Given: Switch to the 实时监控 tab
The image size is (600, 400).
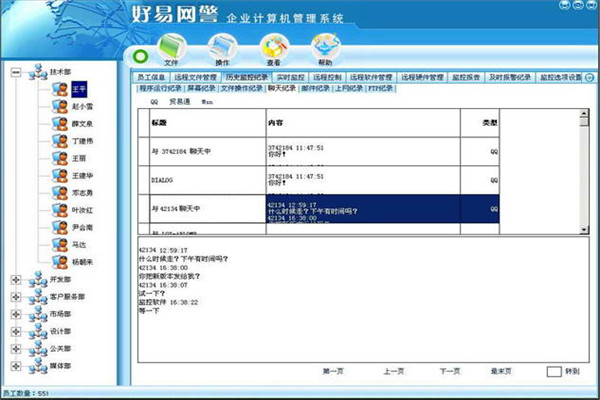Looking at the screenshot, I should [290, 77].
